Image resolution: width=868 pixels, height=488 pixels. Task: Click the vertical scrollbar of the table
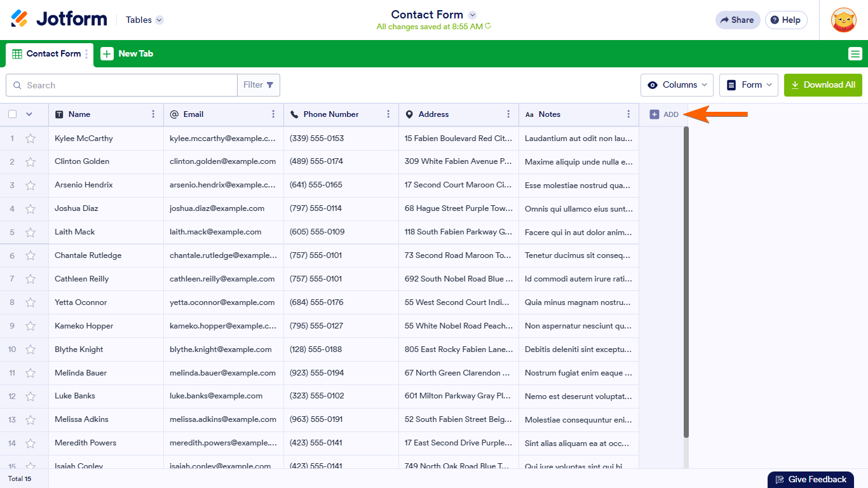coord(686,280)
